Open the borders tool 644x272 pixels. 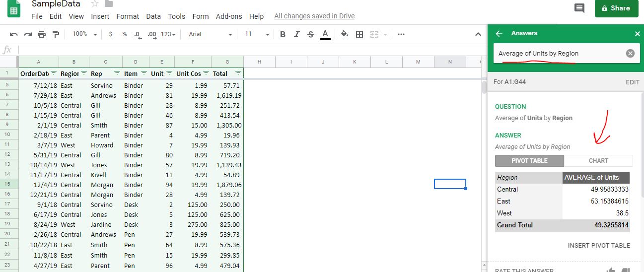(x=359, y=34)
